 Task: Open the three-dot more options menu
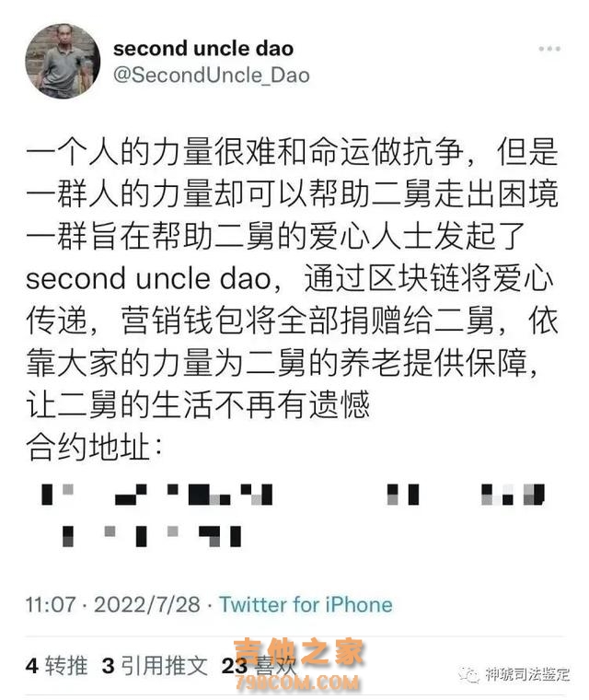(x=549, y=49)
